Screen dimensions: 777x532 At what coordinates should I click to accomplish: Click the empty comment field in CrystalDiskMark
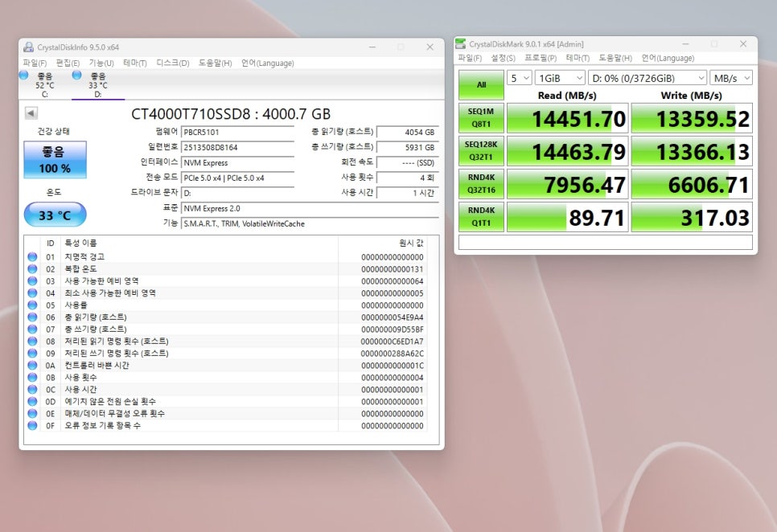(x=606, y=242)
